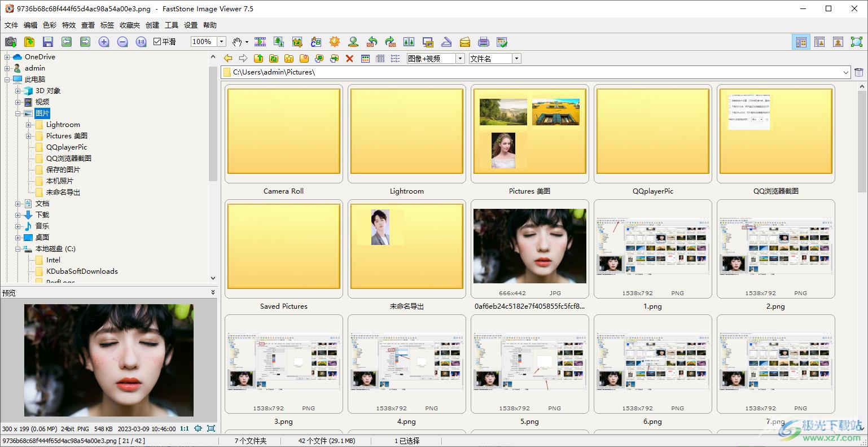This screenshot has height=447, width=868.
Task: Open the 100% zoom level dropdown
Action: pos(222,42)
